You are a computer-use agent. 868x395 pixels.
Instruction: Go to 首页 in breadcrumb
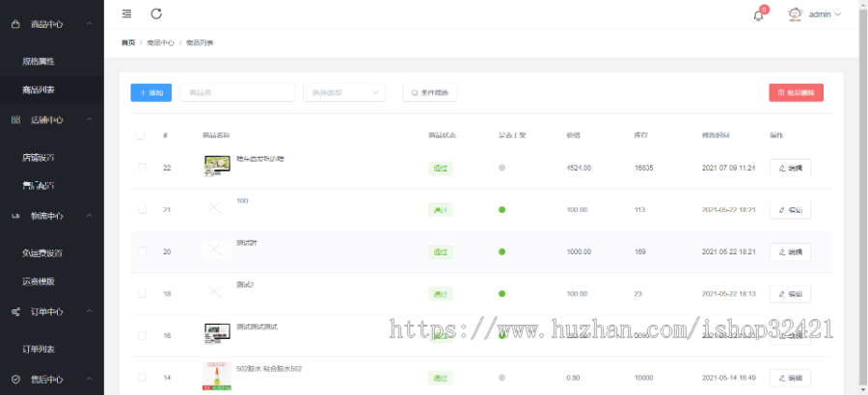128,42
